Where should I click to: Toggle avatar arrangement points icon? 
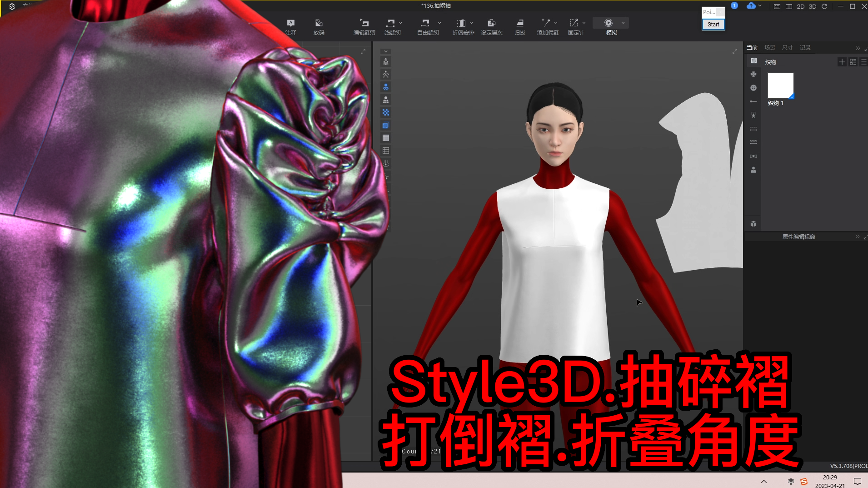click(x=386, y=100)
